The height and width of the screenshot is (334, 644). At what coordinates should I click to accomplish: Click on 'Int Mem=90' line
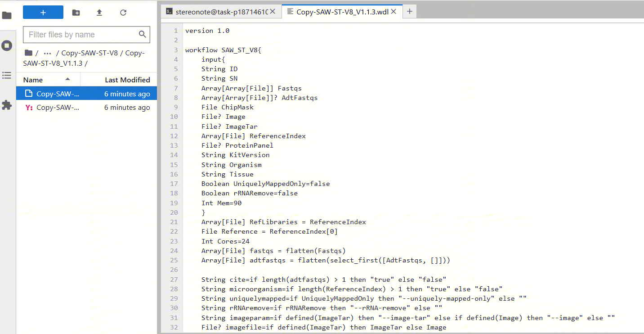(x=221, y=203)
